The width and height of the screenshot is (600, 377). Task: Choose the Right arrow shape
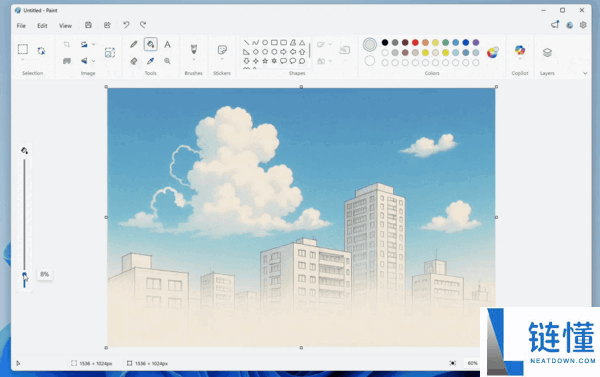pyautogui.click(x=284, y=52)
